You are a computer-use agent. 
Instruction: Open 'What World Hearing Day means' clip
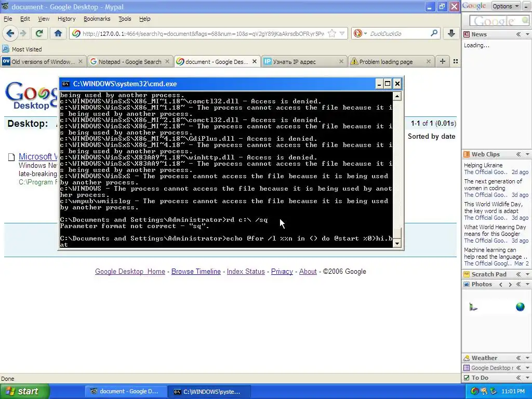coord(495,230)
